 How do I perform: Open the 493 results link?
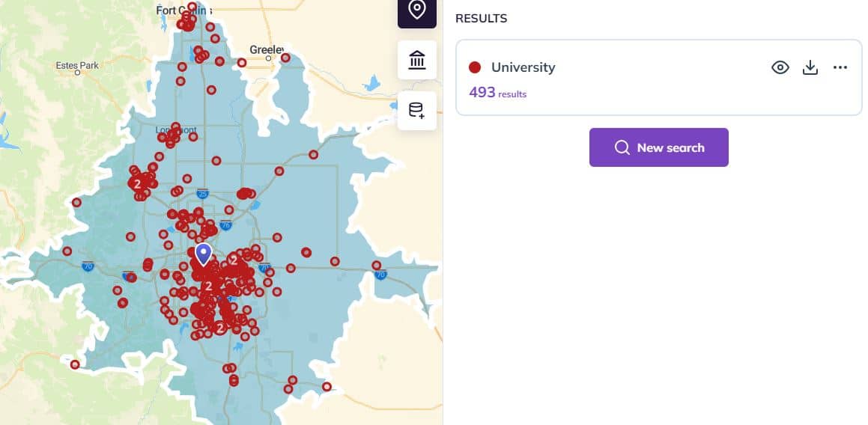tap(498, 93)
